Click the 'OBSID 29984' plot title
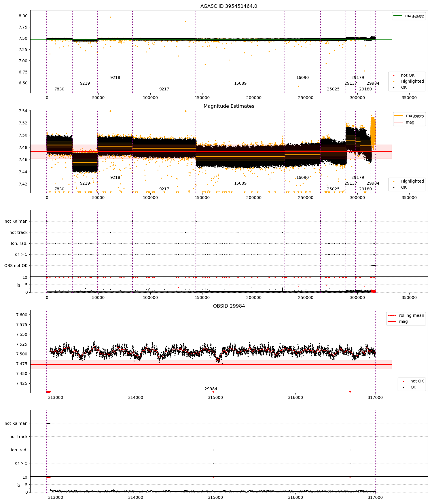 tap(229, 306)
